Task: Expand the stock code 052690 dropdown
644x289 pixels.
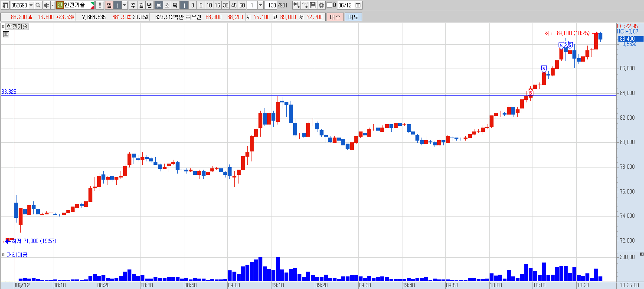Action: (31, 5)
